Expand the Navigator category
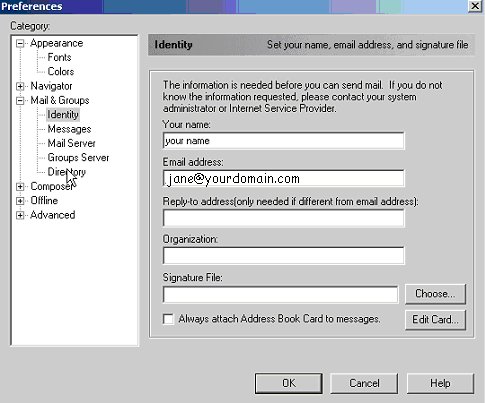This screenshot has width=485, height=403. [20, 86]
